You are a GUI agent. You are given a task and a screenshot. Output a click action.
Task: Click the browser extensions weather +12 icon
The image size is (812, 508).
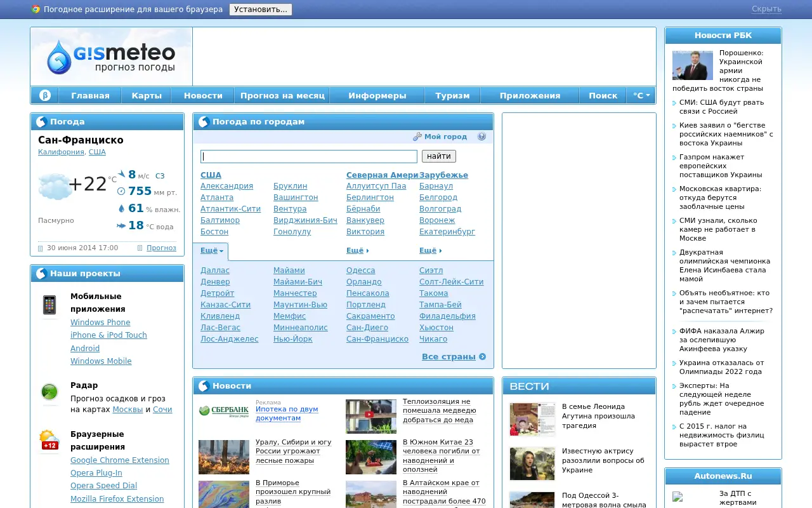49,439
